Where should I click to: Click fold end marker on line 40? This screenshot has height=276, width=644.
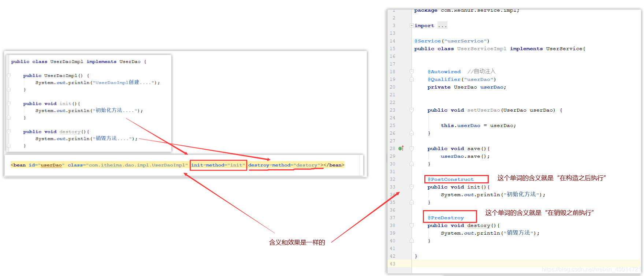(412, 241)
